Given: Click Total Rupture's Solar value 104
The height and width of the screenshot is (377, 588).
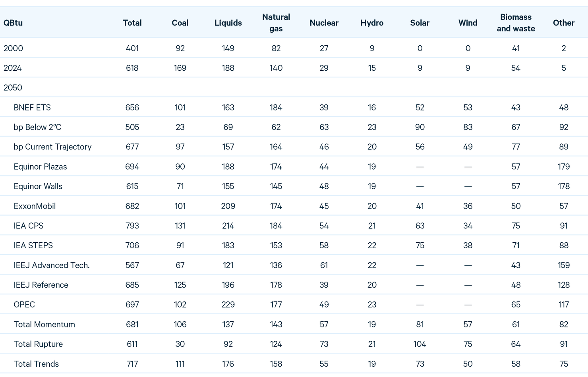Looking at the screenshot, I should [420, 344].
